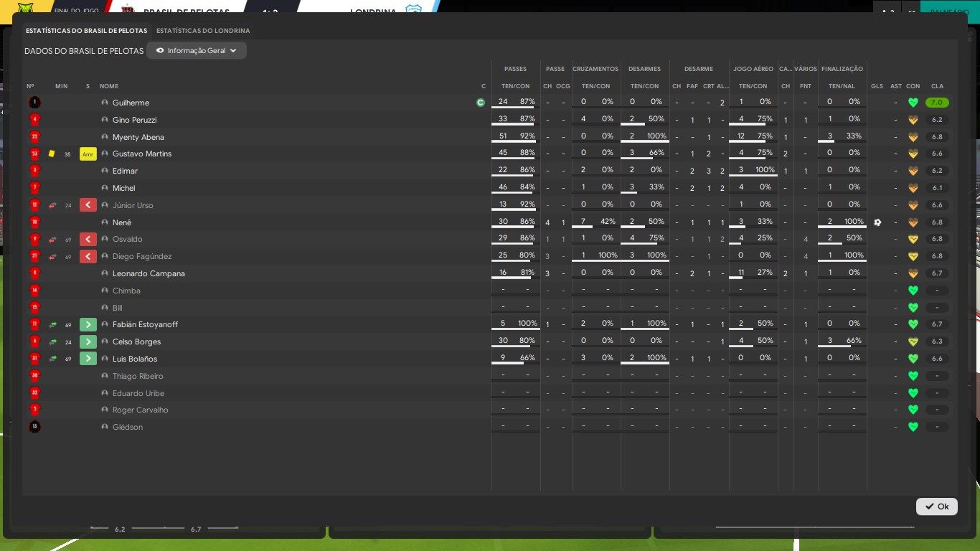Click Glédson's black shirt number icon

click(34, 427)
